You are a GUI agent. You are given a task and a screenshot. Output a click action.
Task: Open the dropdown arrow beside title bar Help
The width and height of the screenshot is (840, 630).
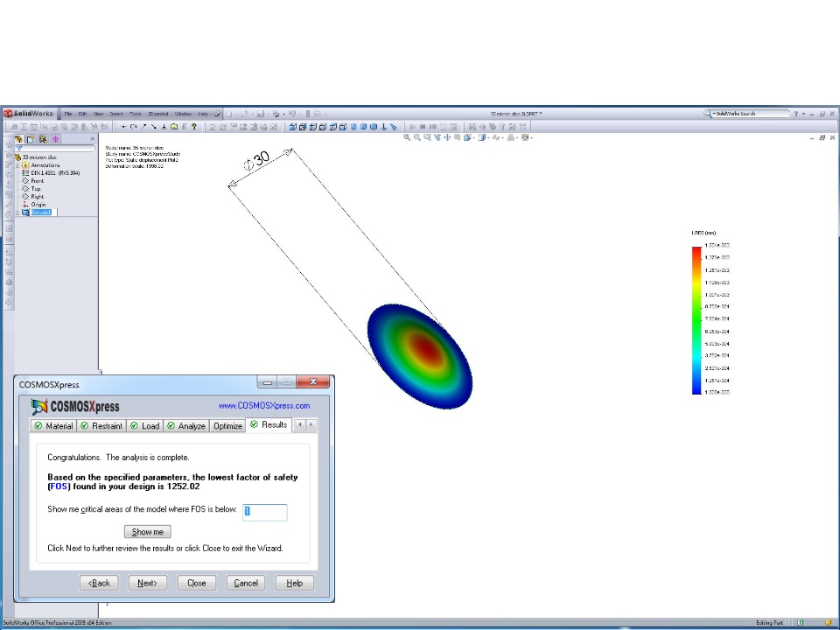click(x=803, y=114)
